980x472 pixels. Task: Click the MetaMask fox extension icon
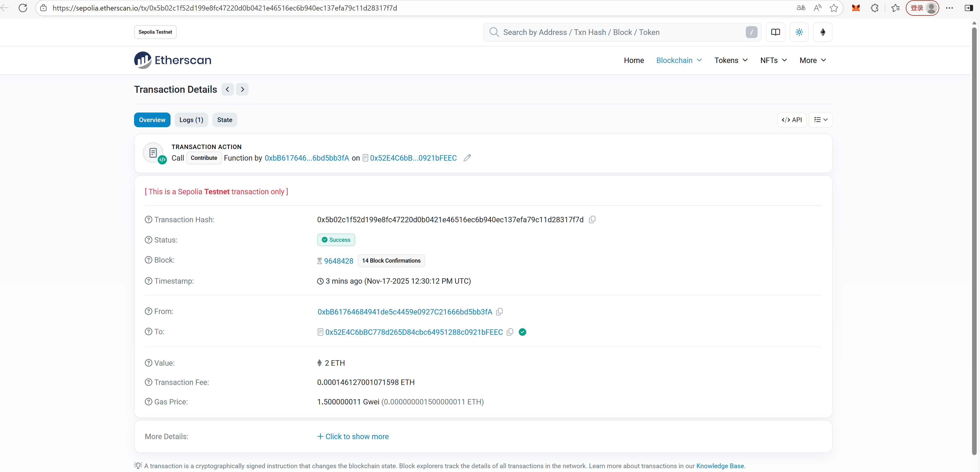pyautogui.click(x=856, y=8)
